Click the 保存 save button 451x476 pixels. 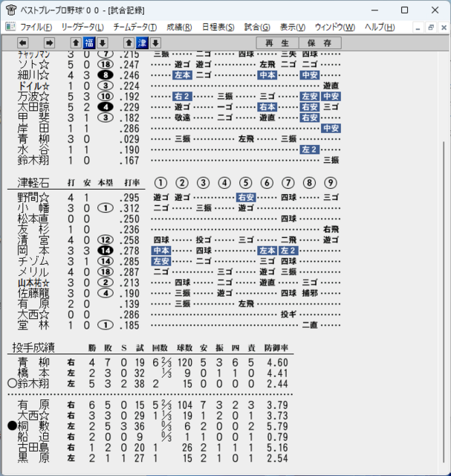[x=320, y=43]
